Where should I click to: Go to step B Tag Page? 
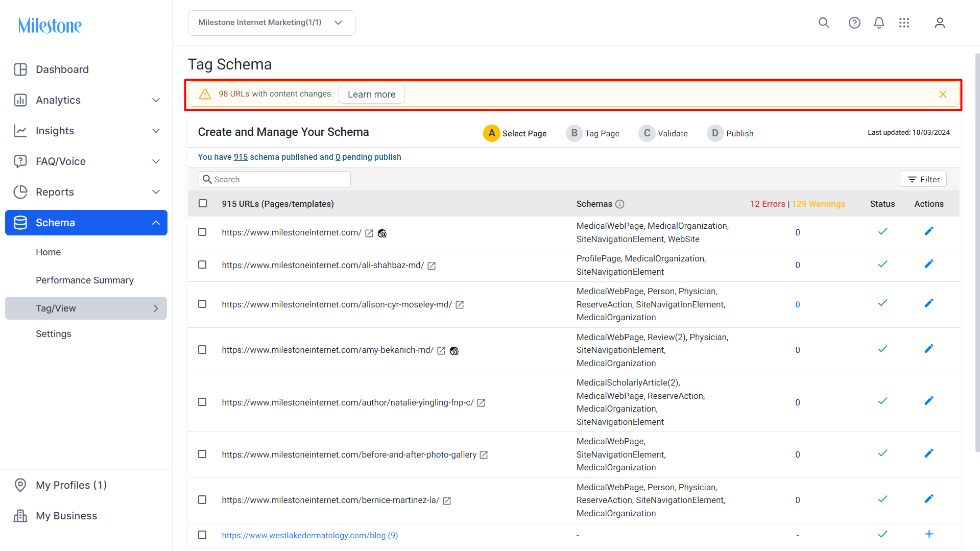point(592,133)
